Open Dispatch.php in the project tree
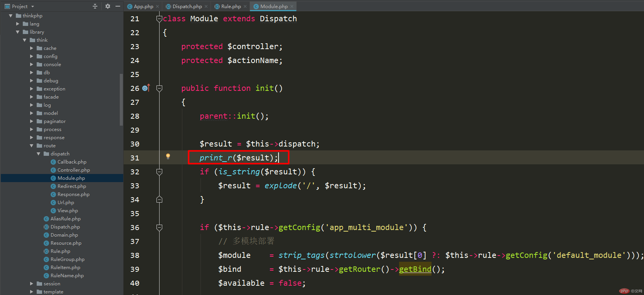This screenshot has height=295, width=644. tap(65, 227)
